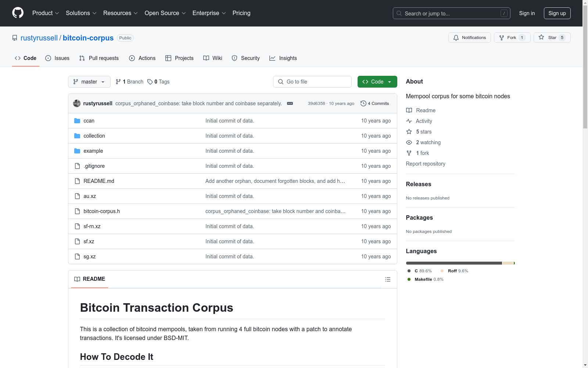Open the Makefile language link
The image size is (588, 368).
[x=429, y=279]
